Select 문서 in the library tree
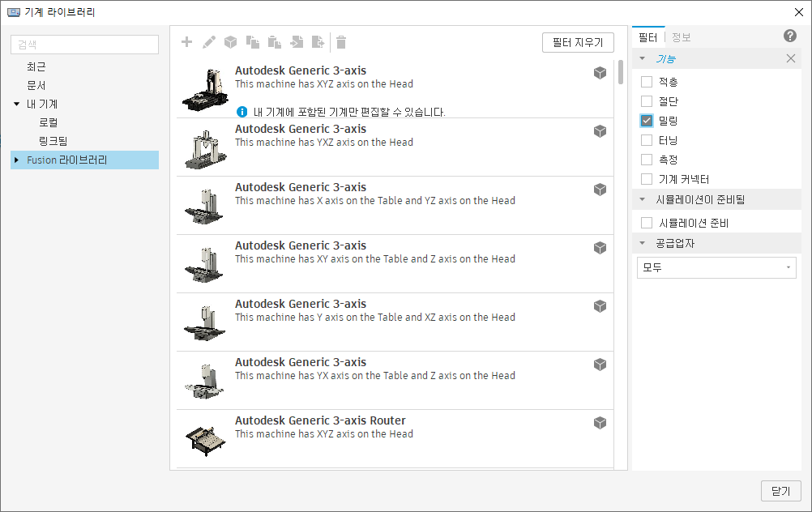 [x=36, y=85]
